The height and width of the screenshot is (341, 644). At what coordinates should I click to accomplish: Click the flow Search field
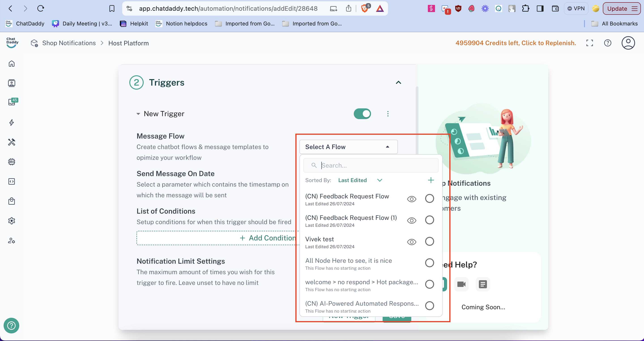click(x=371, y=165)
